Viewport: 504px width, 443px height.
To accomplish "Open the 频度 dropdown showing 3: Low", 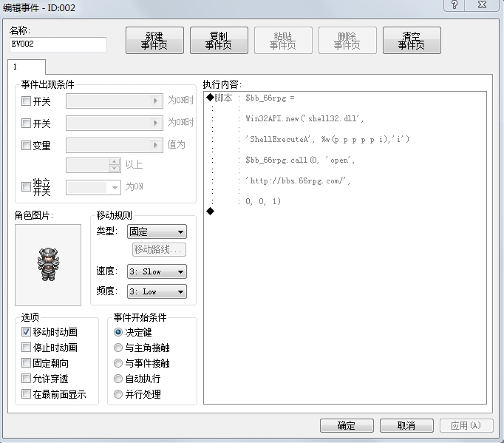I will [x=157, y=291].
